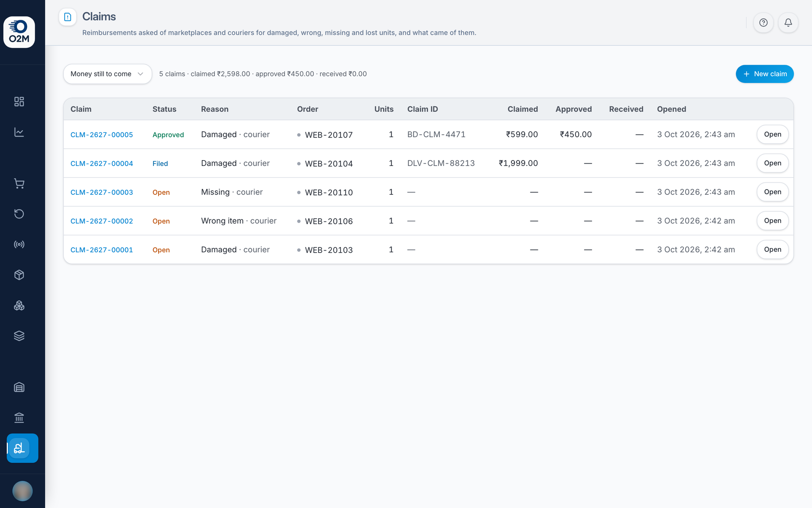Open the bank building sidebar icon
812x508 pixels.
(19, 418)
